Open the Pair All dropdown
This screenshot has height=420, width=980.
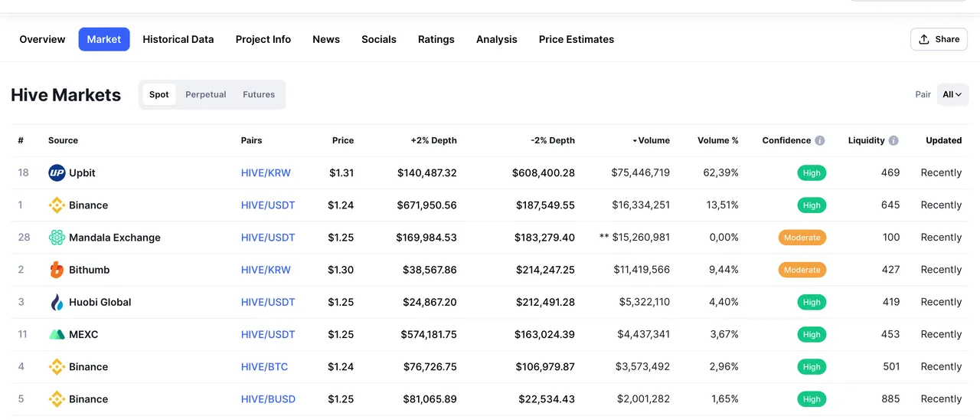pyautogui.click(x=952, y=95)
